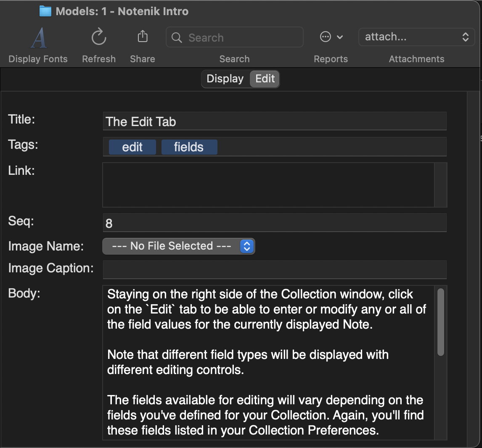Click the Share icon in toolbar
482x448 pixels.
coord(143,37)
